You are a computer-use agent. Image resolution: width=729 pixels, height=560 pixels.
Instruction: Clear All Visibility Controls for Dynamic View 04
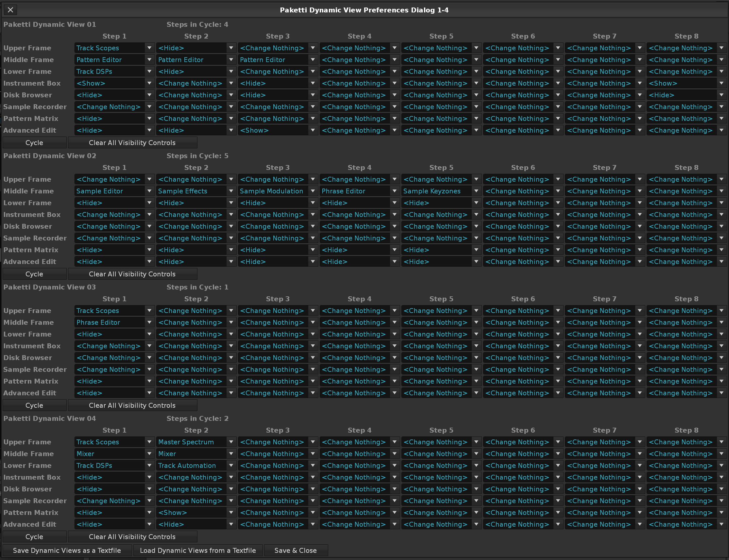coord(132,537)
